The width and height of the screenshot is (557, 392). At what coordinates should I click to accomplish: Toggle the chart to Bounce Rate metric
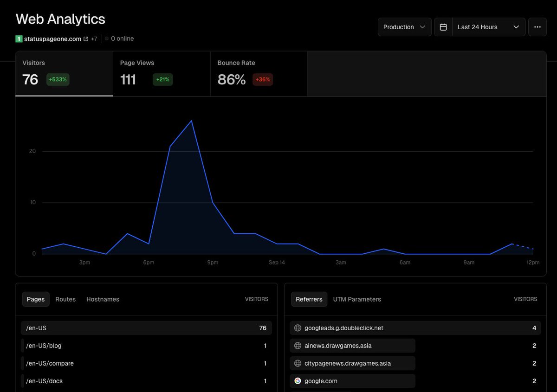[258, 73]
